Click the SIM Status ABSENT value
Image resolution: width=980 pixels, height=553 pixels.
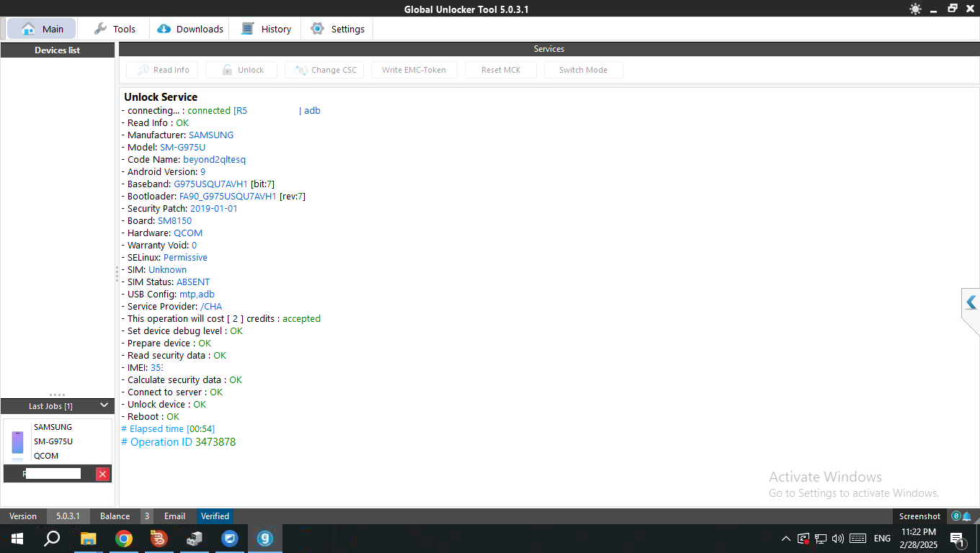193,282
